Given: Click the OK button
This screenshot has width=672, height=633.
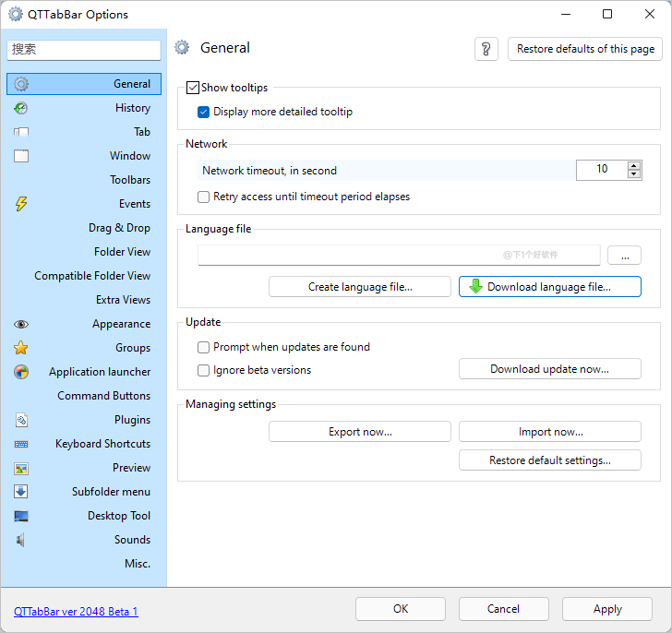Looking at the screenshot, I should (401, 609).
